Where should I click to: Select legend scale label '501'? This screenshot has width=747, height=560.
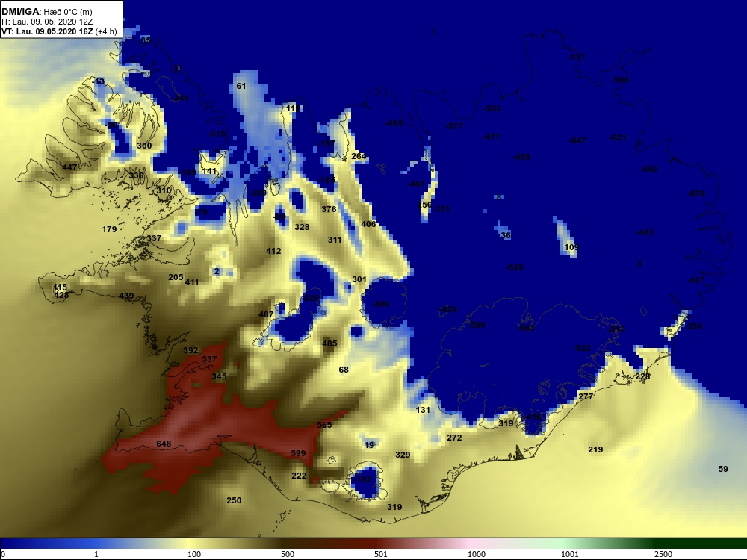381,554
